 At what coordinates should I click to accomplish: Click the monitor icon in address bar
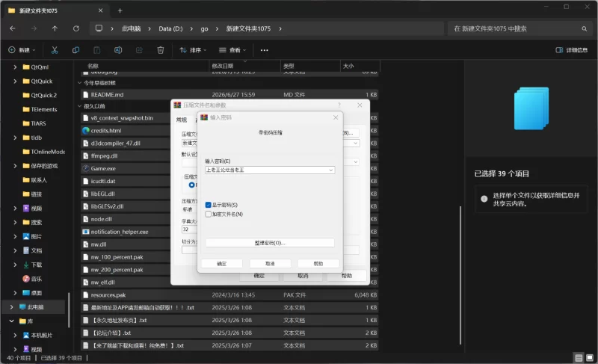(99, 28)
